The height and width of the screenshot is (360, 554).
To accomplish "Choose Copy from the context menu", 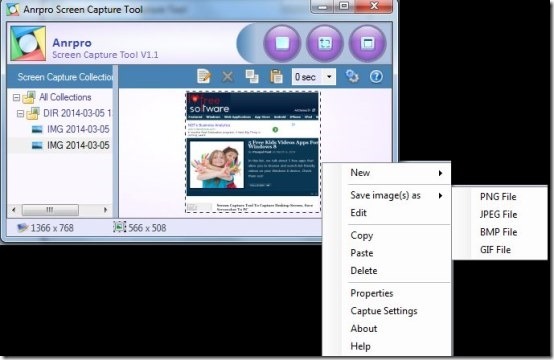I will pos(387,236).
